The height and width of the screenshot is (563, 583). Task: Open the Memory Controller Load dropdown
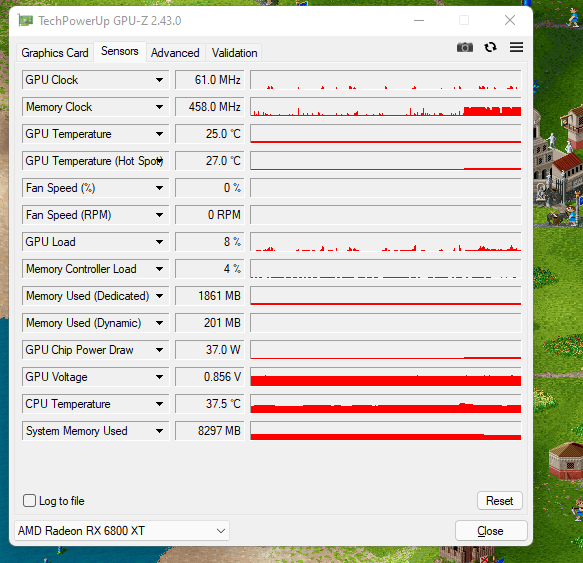[x=159, y=269]
